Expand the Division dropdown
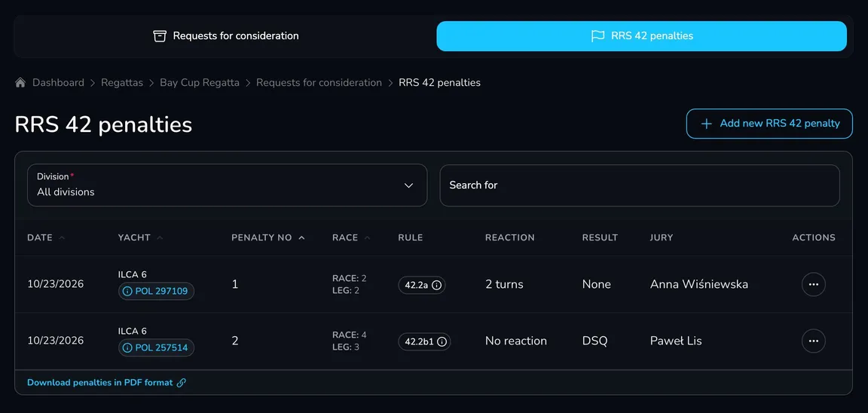Viewport: 868px width, 413px height. click(227, 185)
